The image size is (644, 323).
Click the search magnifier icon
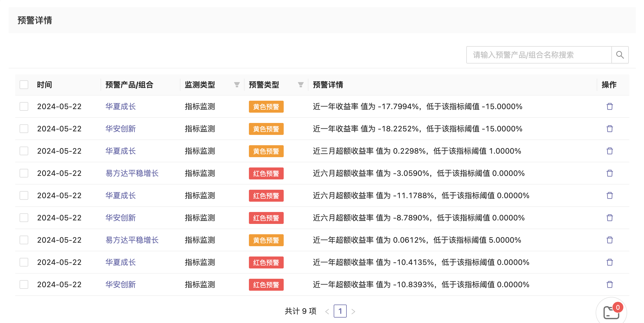pos(620,55)
